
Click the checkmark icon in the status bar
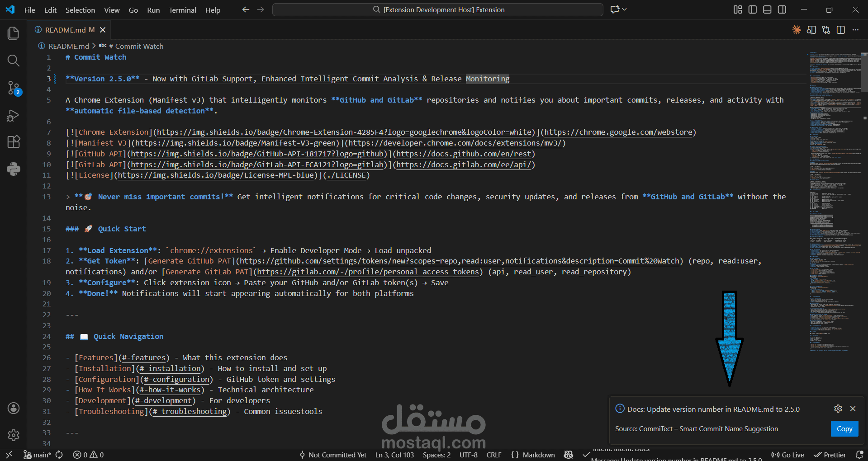tap(586, 455)
